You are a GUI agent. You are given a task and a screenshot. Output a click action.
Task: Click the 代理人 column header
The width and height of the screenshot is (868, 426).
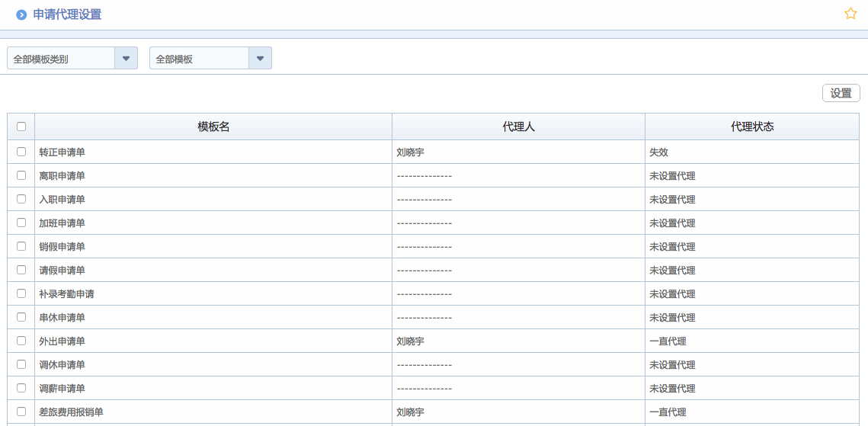click(x=518, y=127)
